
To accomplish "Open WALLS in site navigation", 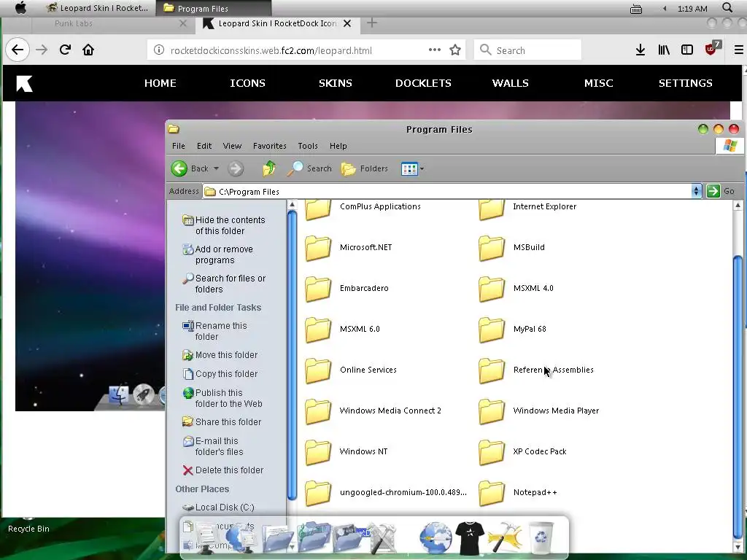I will tap(510, 83).
